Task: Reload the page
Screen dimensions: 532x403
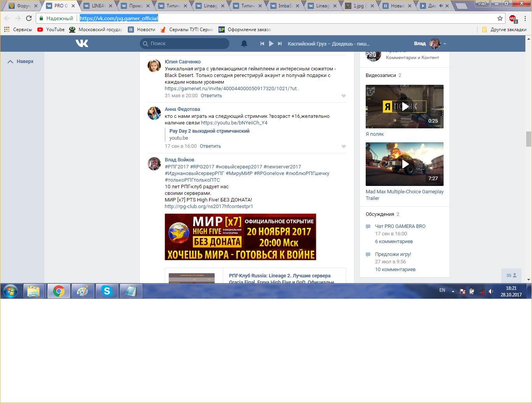Action: tap(29, 18)
